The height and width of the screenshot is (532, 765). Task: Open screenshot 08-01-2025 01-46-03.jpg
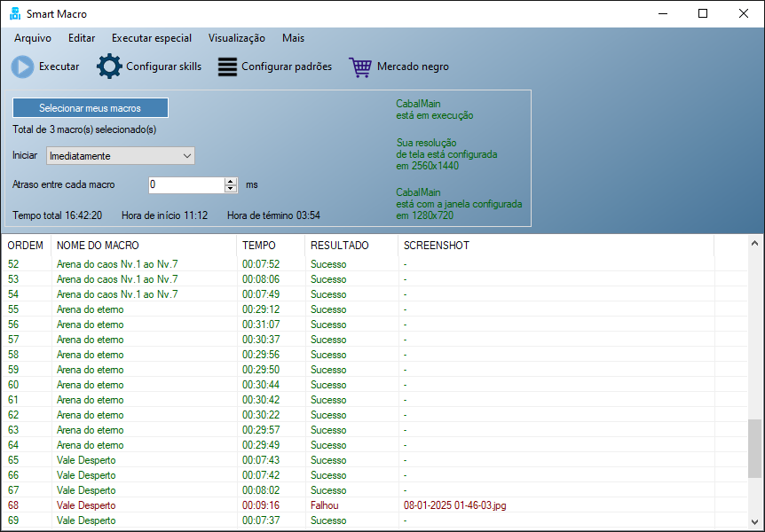[x=454, y=505]
